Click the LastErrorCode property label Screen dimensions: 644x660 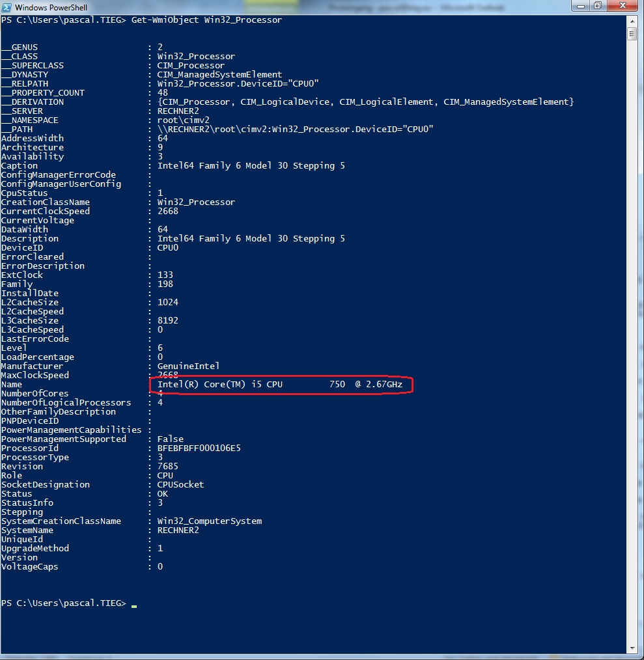point(35,339)
